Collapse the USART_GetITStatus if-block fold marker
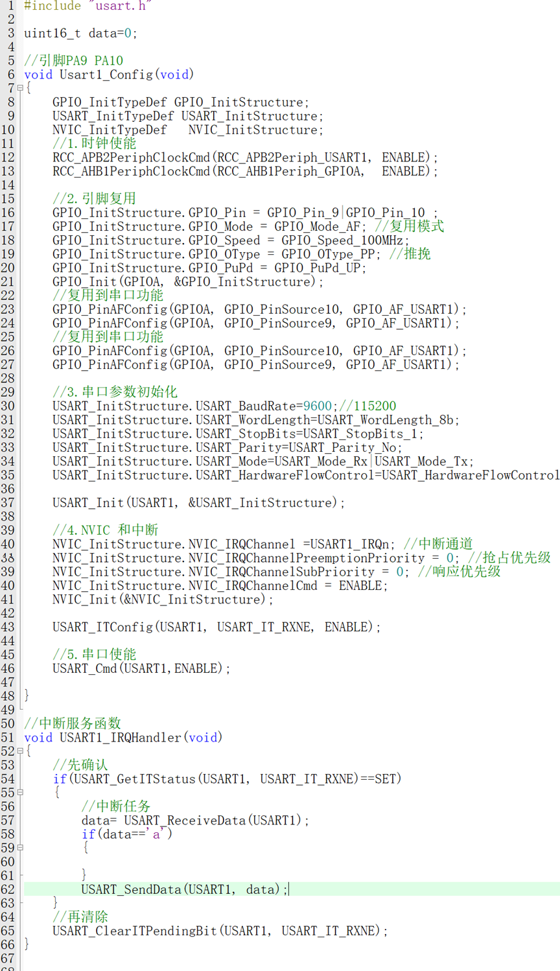Image resolution: width=560 pixels, height=971 pixels. click(20, 792)
